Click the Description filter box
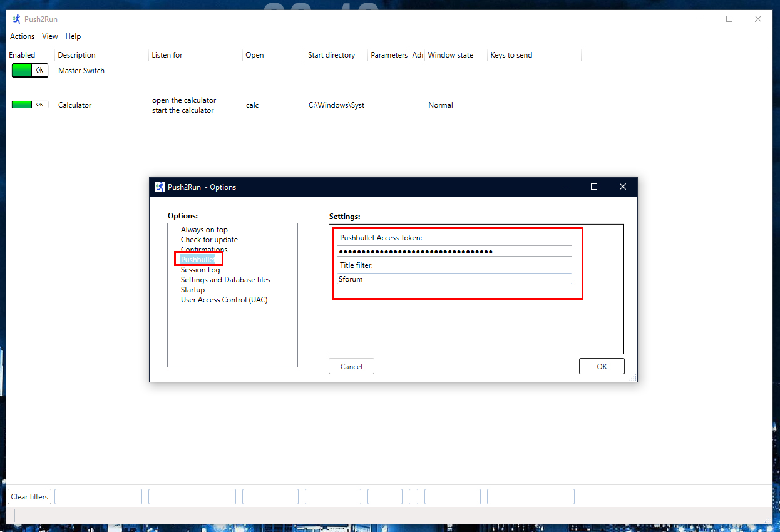This screenshot has width=780, height=532. pos(98,497)
